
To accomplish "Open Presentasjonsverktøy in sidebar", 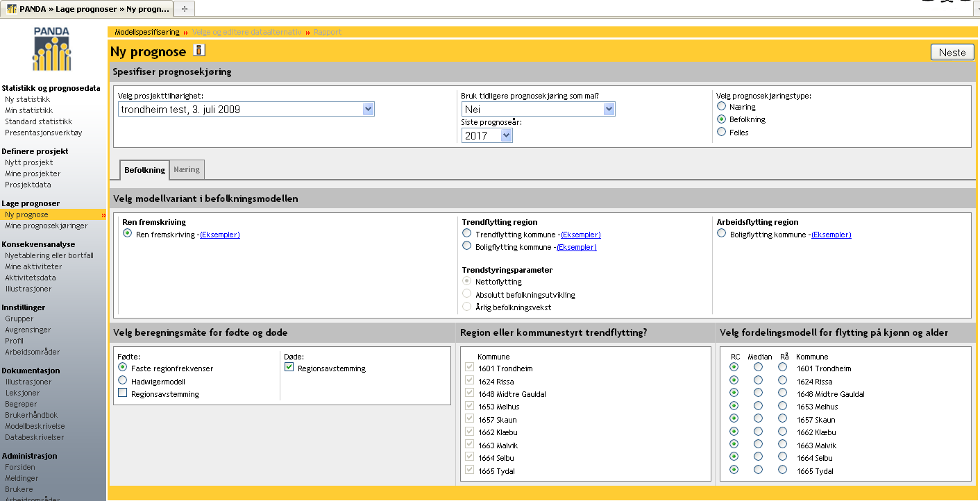I will click(43, 133).
